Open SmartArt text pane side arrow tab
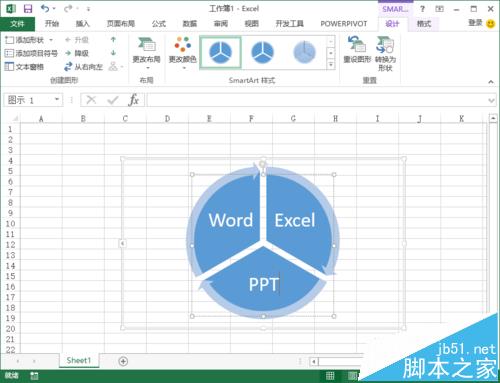Image resolution: width=500 pixels, height=383 pixels. click(123, 244)
